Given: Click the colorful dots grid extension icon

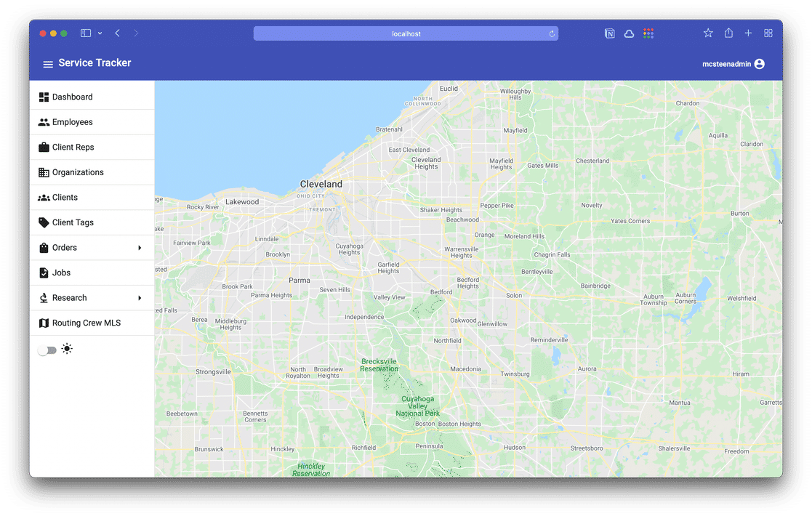Looking at the screenshot, I should point(648,33).
